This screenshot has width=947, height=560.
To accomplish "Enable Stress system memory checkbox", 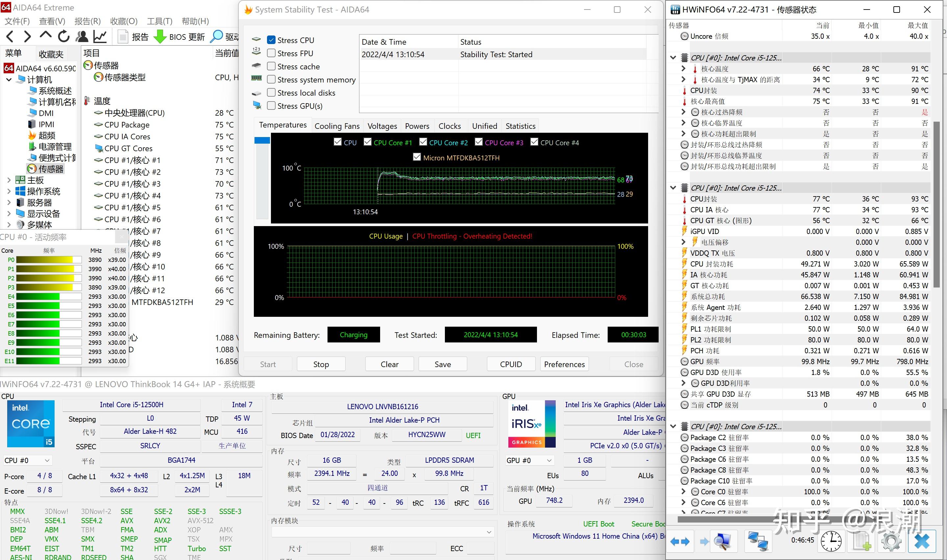I will point(271,80).
